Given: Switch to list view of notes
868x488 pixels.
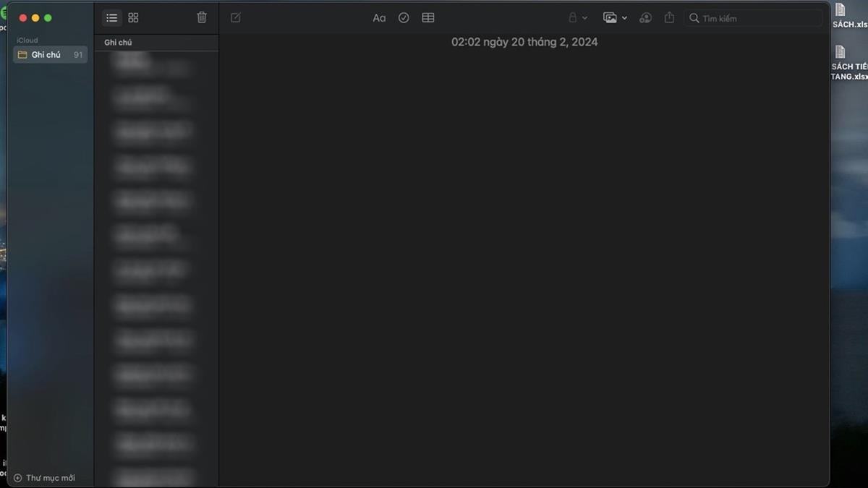Looking at the screenshot, I should click(111, 18).
